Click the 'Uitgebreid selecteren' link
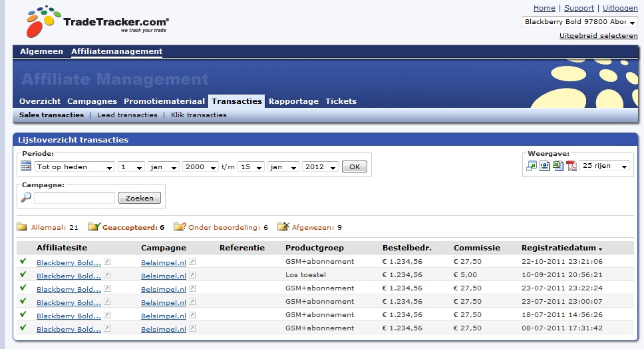This screenshot has width=644, height=349. [x=598, y=36]
